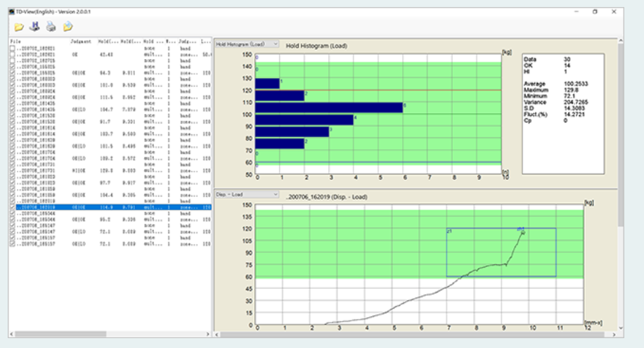
Task: Click the horizontal scrollbar under the file list
Action: (60, 334)
